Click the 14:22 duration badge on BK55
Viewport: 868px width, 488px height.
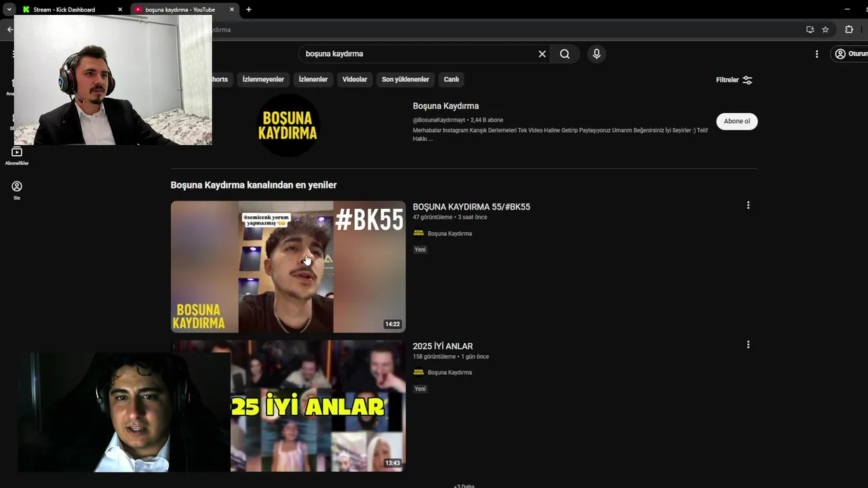[x=393, y=325]
